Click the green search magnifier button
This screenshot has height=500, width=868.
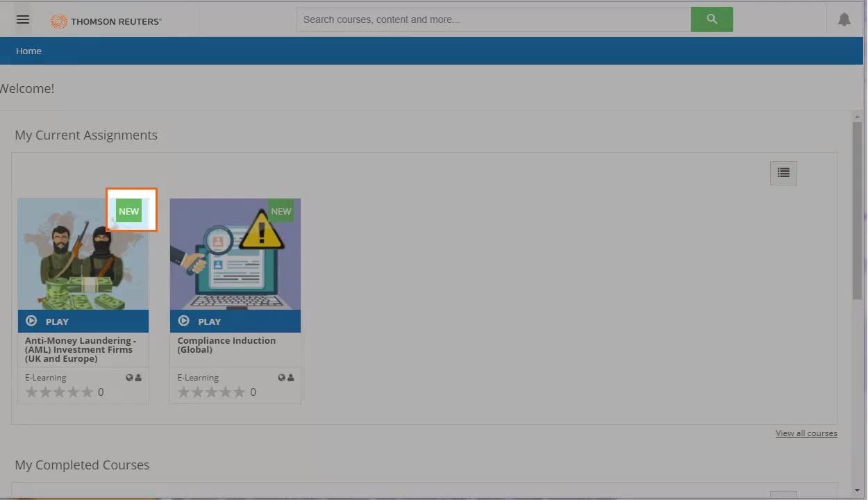712,19
